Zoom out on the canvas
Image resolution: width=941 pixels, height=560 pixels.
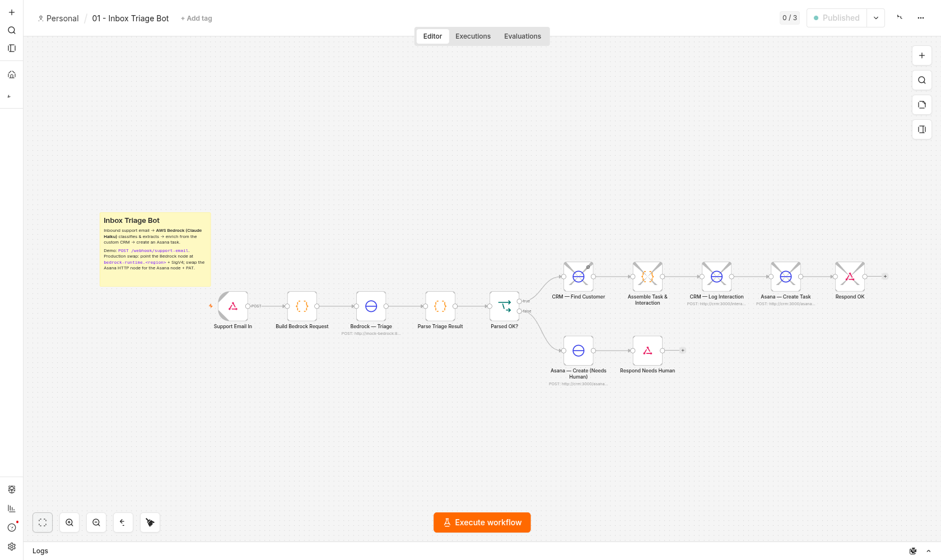coord(96,522)
